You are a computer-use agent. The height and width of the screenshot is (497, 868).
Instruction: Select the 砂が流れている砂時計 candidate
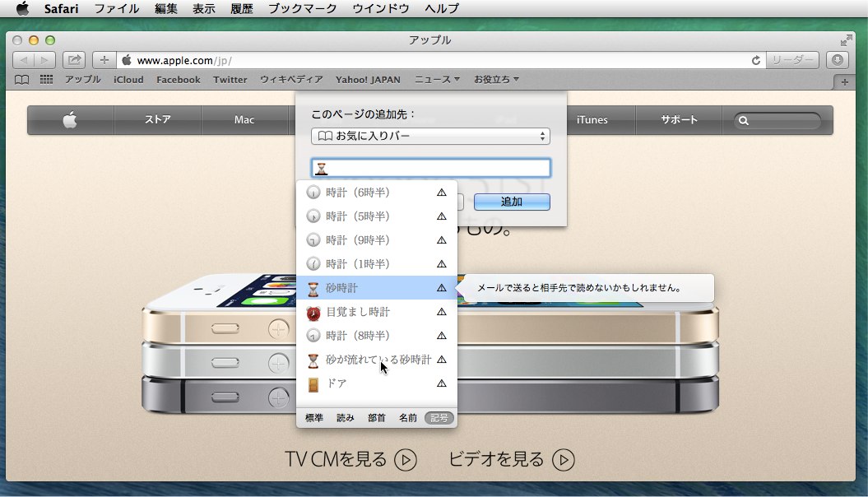point(377,360)
